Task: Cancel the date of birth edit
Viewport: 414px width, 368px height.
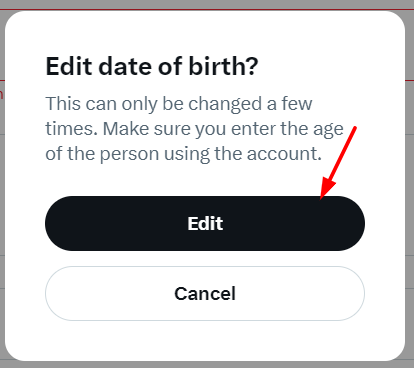Action: [x=205, y=293]
